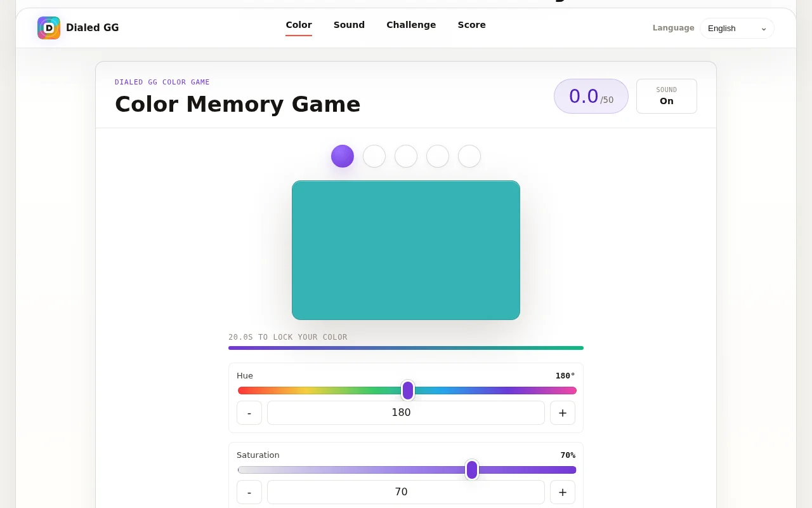Decrease hue with the minus button
The image size is (812, 508).
249,413
